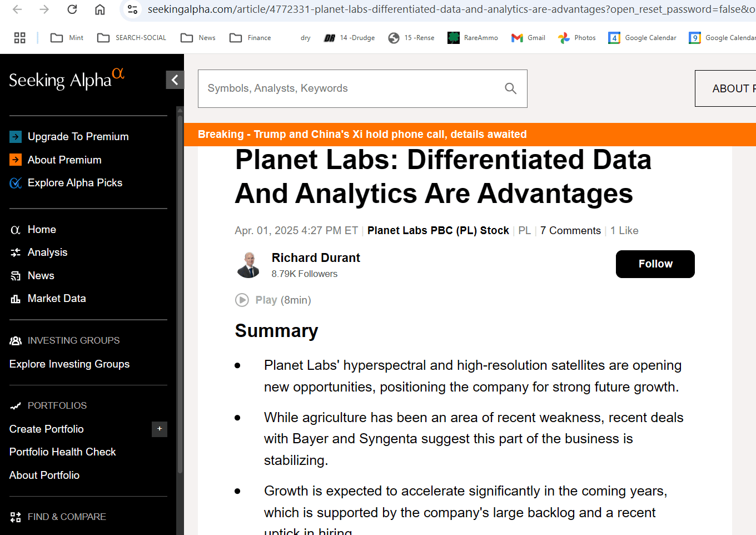756x535 pixels.
Task: Collapse the left sidebar with chevron
Action: coord(175,80)
